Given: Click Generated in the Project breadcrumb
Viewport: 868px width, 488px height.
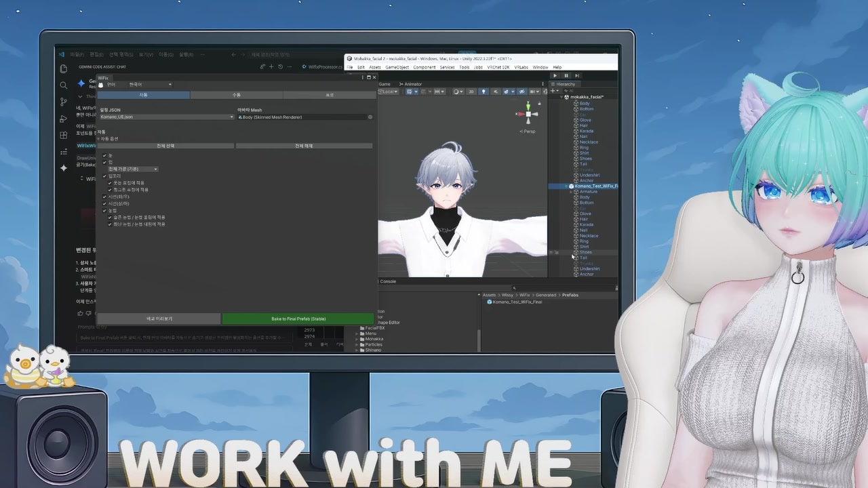Looking at the screenshot, I should [x=546, y=295].
